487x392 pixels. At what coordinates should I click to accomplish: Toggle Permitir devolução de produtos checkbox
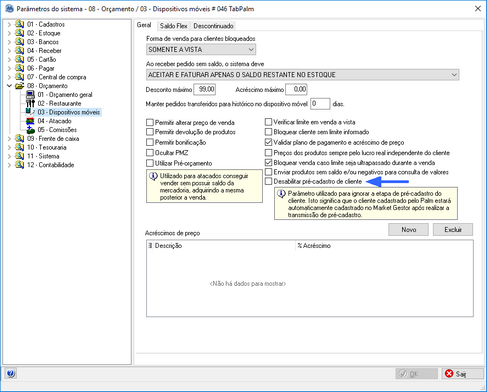coord(150,132)
